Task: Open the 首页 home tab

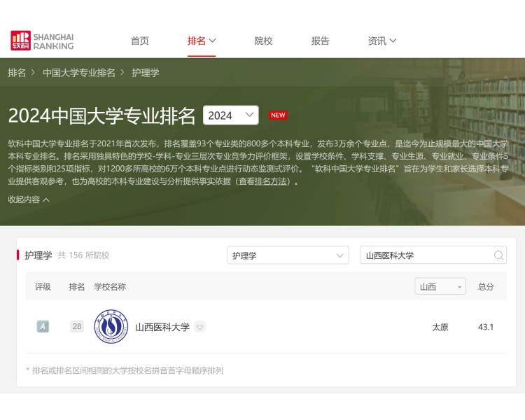Action: tap(139, 41)
